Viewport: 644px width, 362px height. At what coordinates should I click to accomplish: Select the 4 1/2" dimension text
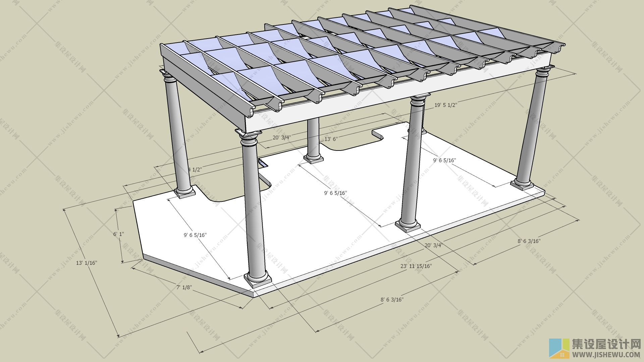coord(195,170)
